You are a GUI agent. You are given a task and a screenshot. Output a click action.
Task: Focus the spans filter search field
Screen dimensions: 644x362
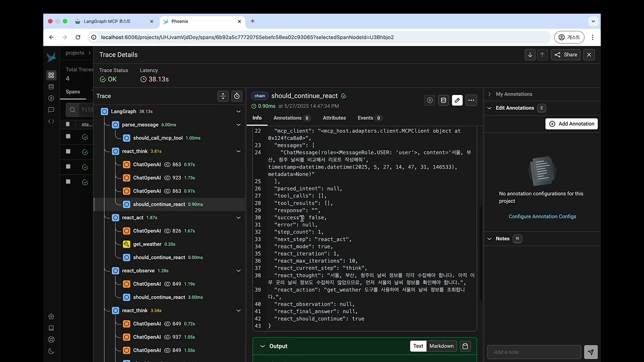coord(80,110)
